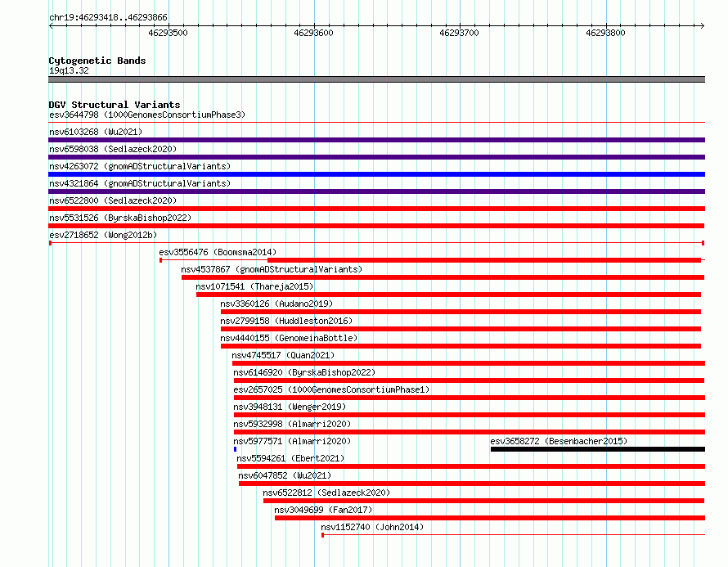This screenshot has width=728, height=567.
Task: Select nsv5977571 (Almarri2020) label
Action: click(x=292, y=441)
